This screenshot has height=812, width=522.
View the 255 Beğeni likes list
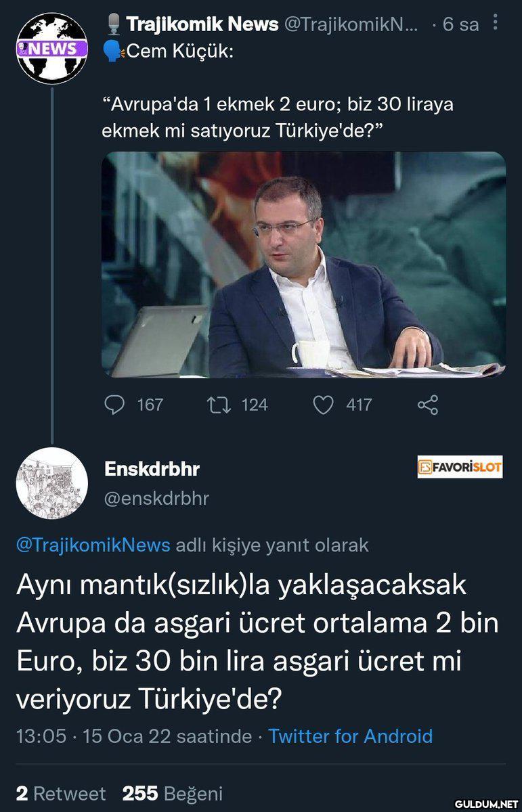point(172,793)
